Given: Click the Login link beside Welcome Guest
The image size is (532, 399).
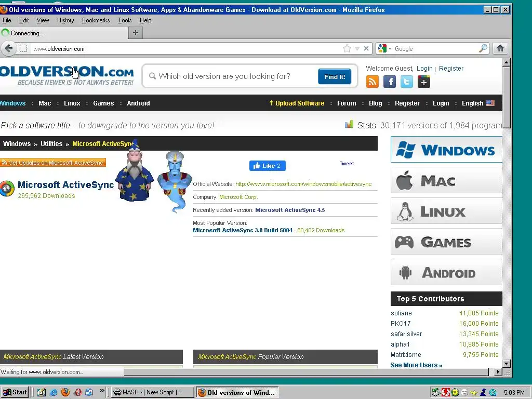Looking at the screenshot, I should [424, 68].
